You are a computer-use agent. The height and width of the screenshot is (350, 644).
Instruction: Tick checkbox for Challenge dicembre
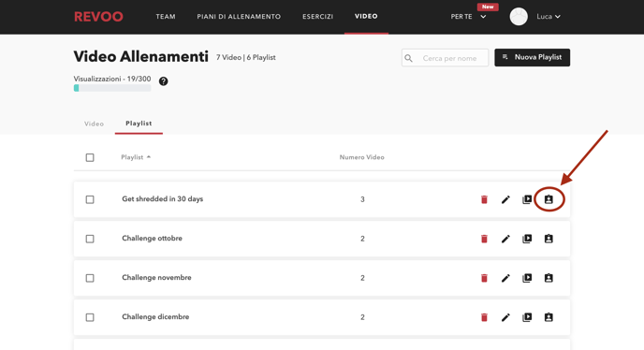(90, 317)
